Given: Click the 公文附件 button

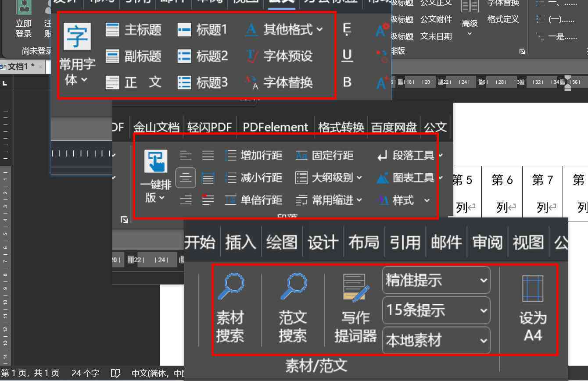Looking at the screenshot, I should [x=436, y=19].
